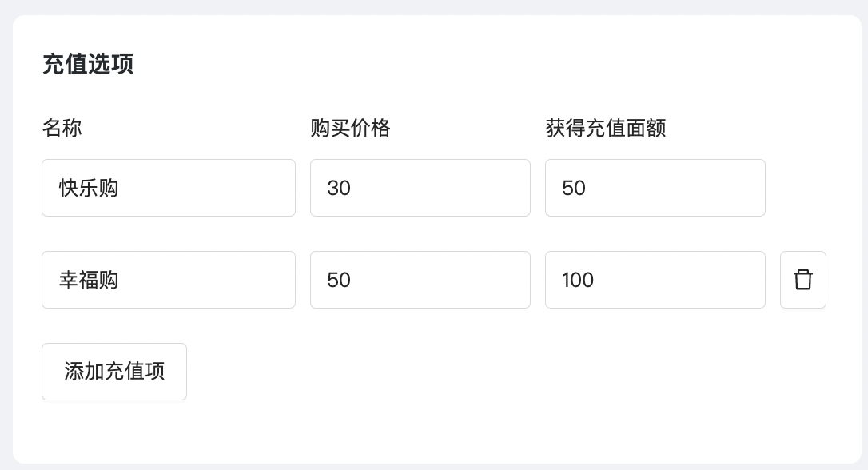This screenshot has width=868, height=470.
Task: Focus the name field containing 幸福购
Action: 169,280
